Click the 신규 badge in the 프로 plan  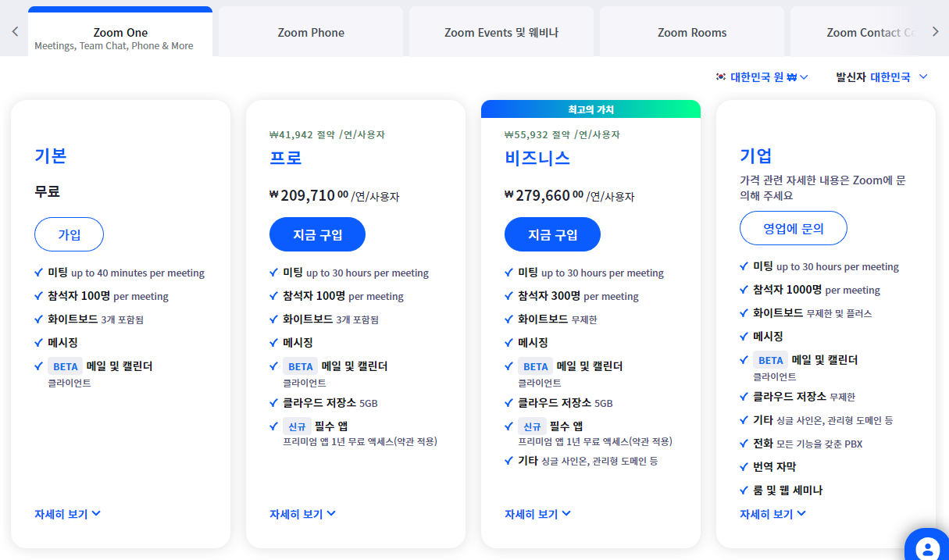coord(297,426)
